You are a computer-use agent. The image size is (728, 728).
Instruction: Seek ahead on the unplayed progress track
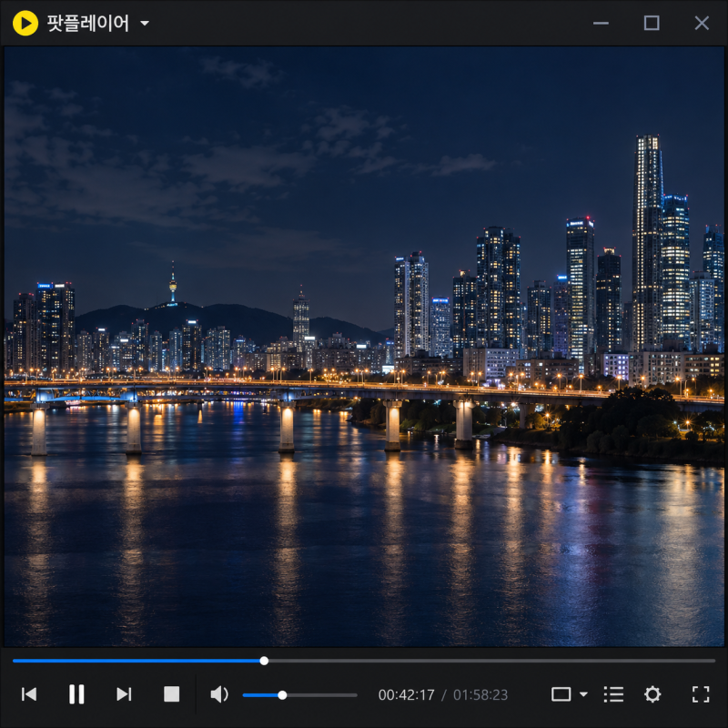491,661
